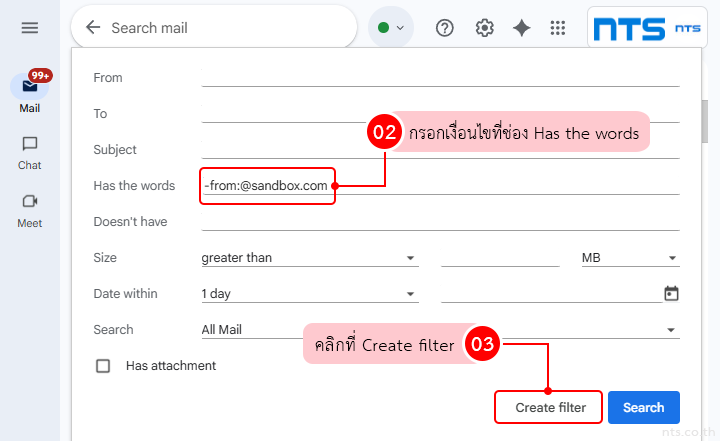Click the blue Search button
The height and width of the screenshot is (441, 720).
(643, 407)
